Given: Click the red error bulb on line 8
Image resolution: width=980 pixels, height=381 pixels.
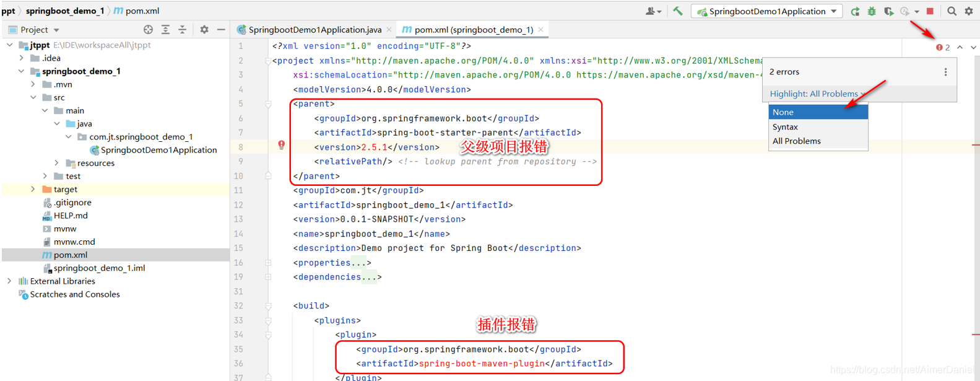Looking at the screenshot, I should tap(281, 145).
